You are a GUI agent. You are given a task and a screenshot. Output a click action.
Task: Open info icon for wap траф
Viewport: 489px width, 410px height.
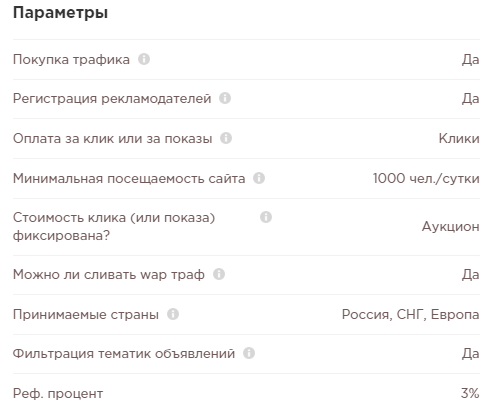(219, 274)
